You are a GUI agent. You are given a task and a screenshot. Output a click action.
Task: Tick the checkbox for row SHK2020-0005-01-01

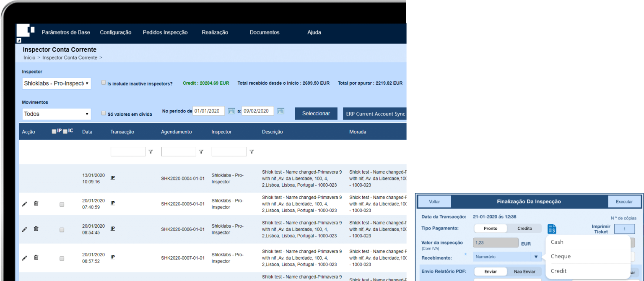tap(62, 205)
